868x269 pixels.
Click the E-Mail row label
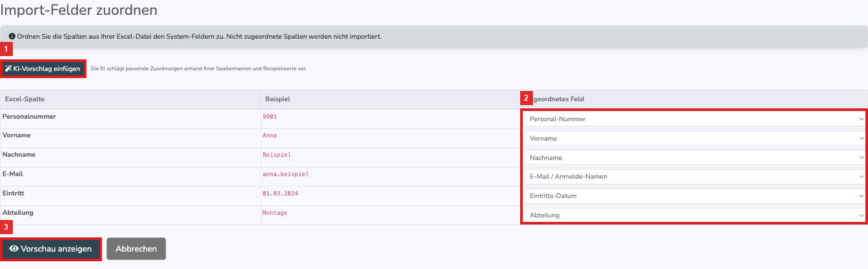14,174
